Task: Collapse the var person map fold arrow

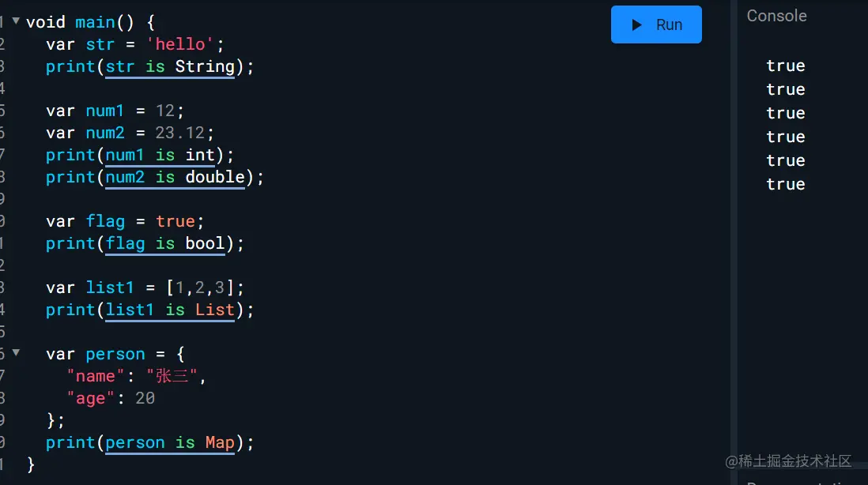Action: [16, 352]
